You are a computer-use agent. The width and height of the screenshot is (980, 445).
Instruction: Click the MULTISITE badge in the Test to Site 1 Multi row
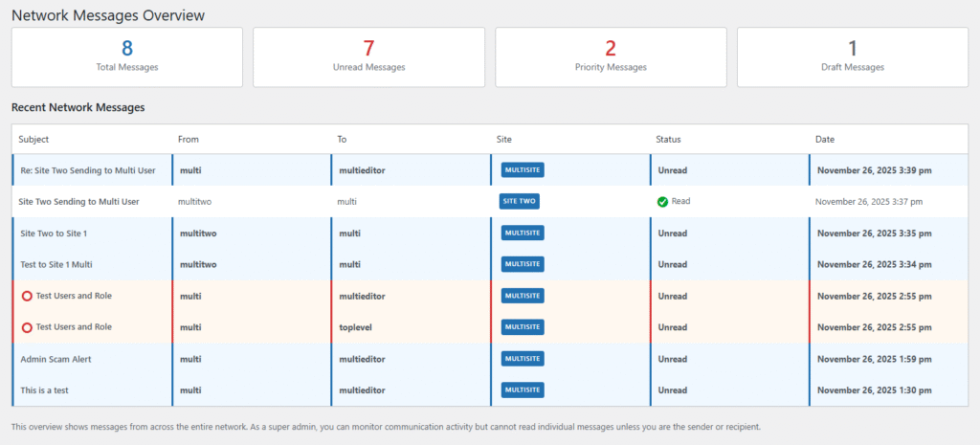click(x=523, y=264)
